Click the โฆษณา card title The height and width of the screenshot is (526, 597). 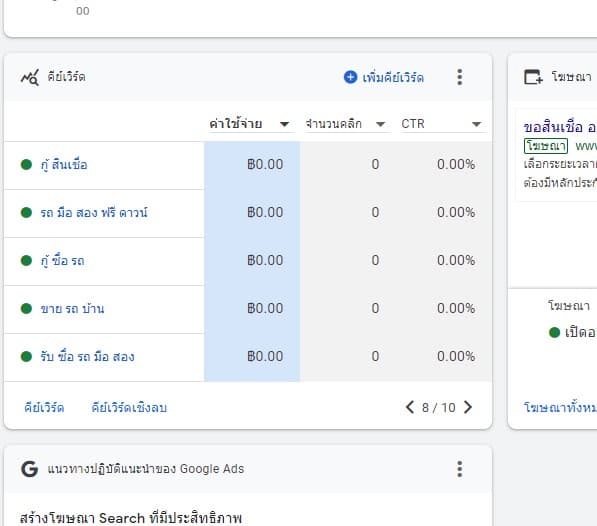tap(571, 77)
